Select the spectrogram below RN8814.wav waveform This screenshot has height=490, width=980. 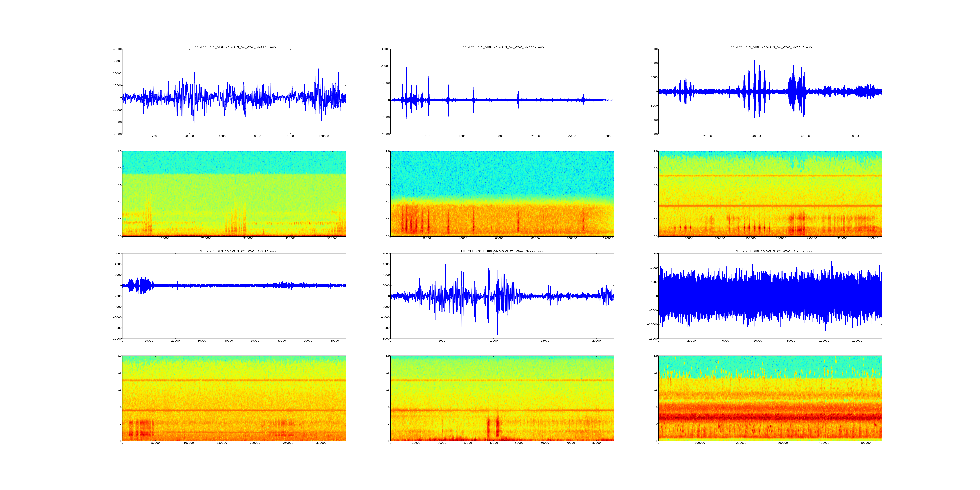234,398
